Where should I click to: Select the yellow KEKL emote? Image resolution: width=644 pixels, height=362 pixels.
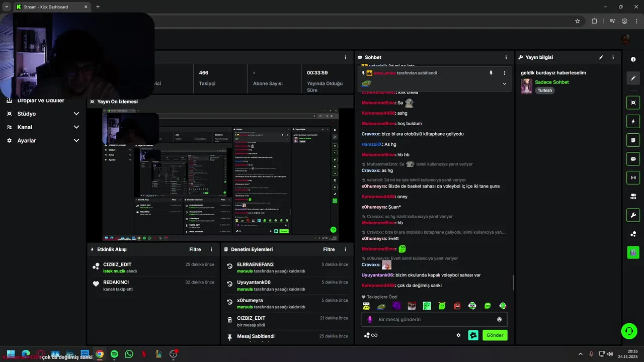click(366, 306)
